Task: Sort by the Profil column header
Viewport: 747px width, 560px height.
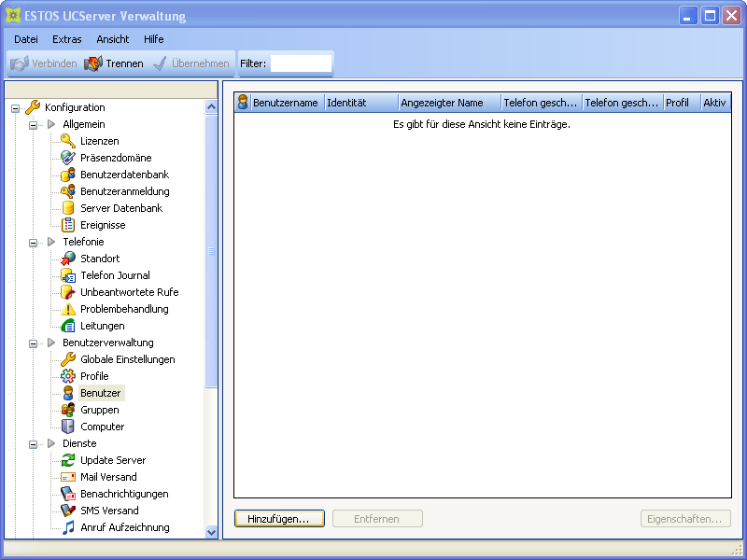Action: pyautogui.click(x=683, y=103)
